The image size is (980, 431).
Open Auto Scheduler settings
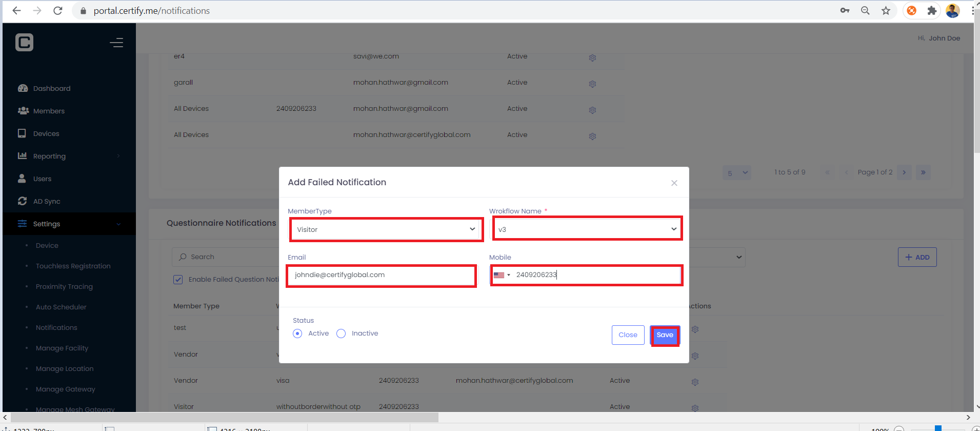pyautogui.click(x=61, y=307)
